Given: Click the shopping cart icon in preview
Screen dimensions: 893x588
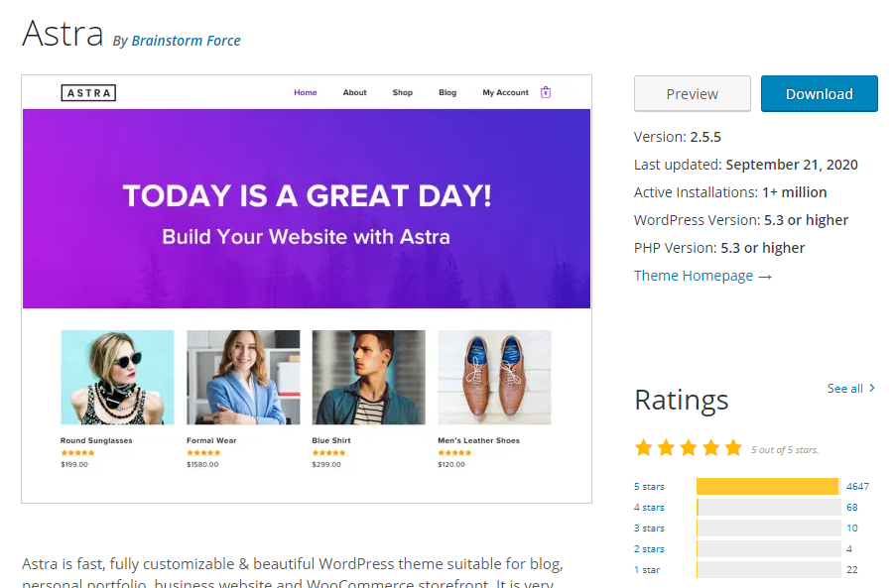Looking at the screenshot, I should pos(545,92).
